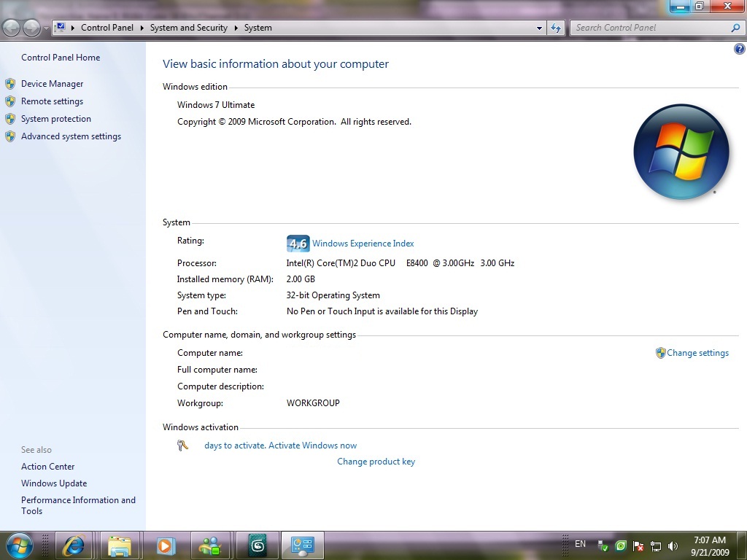Click the Intel Core2 Duo processor text
The width and height of the screenshot is (747, 560).
click(x=400, y=262)
